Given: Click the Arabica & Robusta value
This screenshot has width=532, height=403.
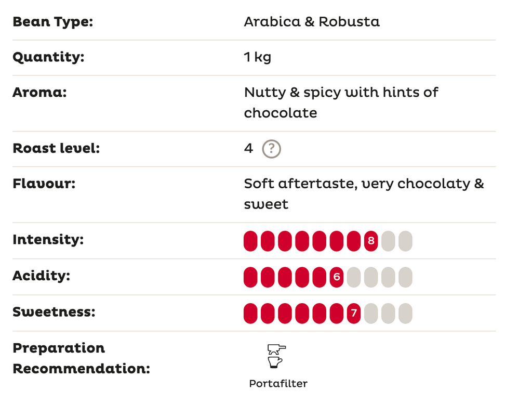Looking at the screenshot, I should (312, 22).
